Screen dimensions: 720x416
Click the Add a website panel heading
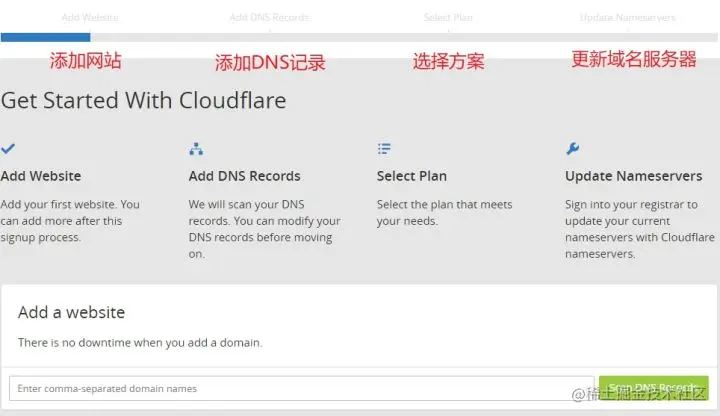coord(72,312)
